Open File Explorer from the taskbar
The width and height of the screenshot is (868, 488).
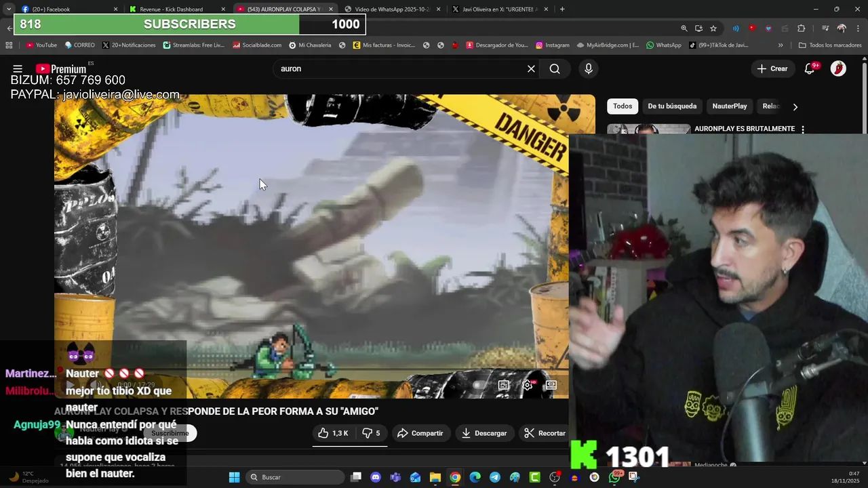435,477
